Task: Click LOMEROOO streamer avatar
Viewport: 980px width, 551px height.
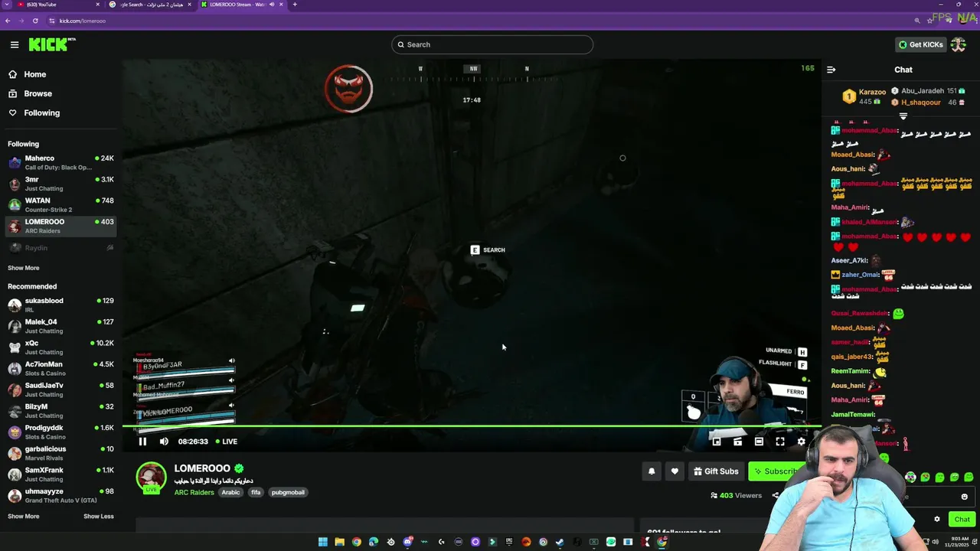Action: (x=151, y=477)
